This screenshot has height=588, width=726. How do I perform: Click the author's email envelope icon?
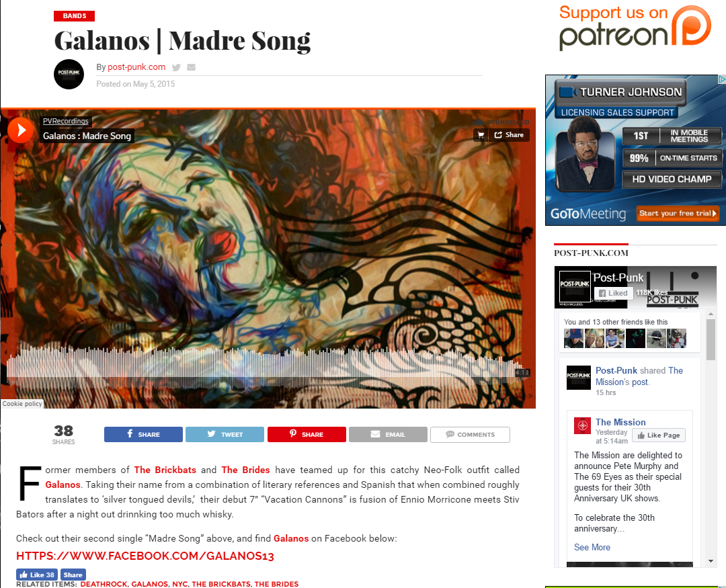pyautogui.click(x=191, y=68)
